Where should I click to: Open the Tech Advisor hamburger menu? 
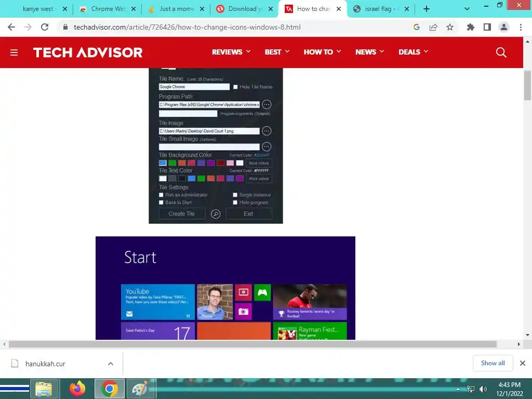(14, 52)
